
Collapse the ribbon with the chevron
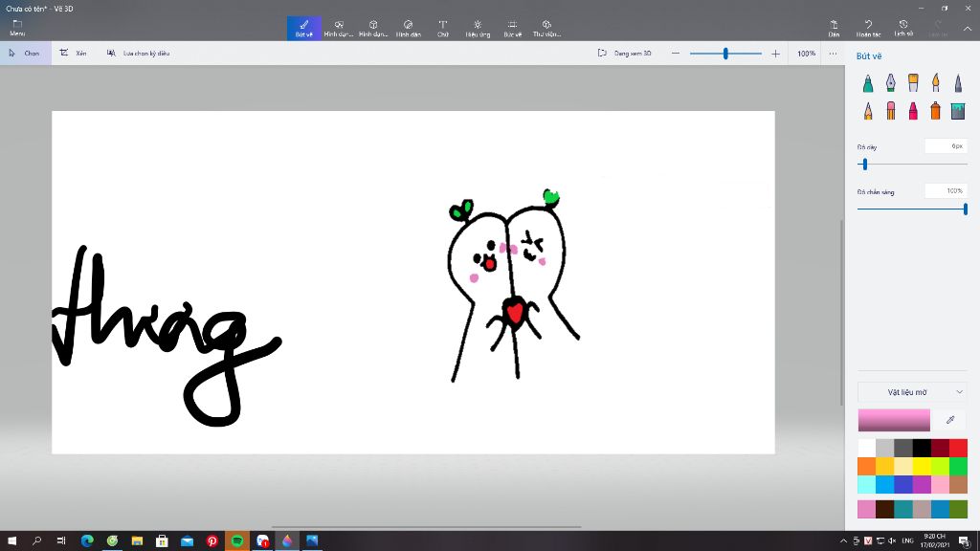tap(968, 29)
